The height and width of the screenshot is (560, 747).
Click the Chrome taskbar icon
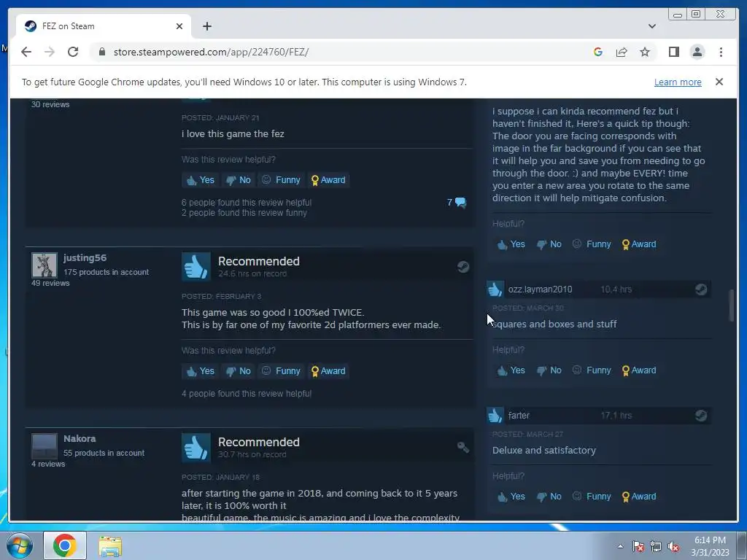[x=65, y=545]
